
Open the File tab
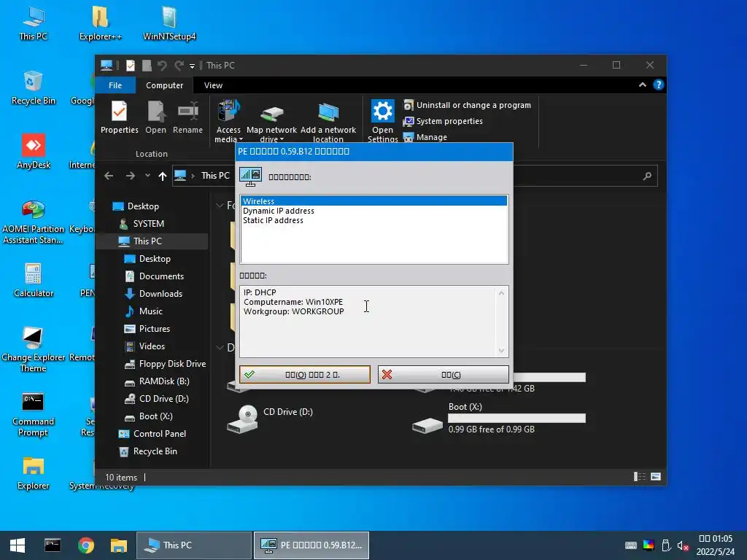[115, 85]
